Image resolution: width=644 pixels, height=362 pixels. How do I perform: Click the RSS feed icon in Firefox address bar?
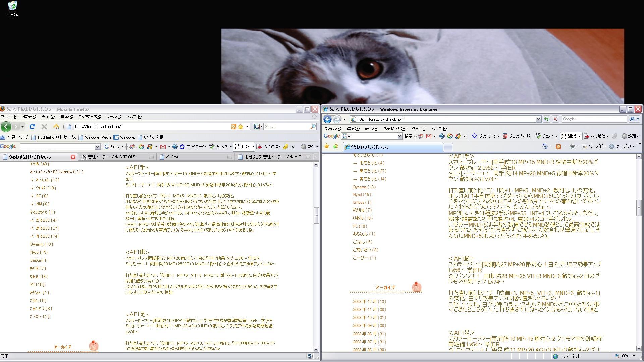[233, 127]
